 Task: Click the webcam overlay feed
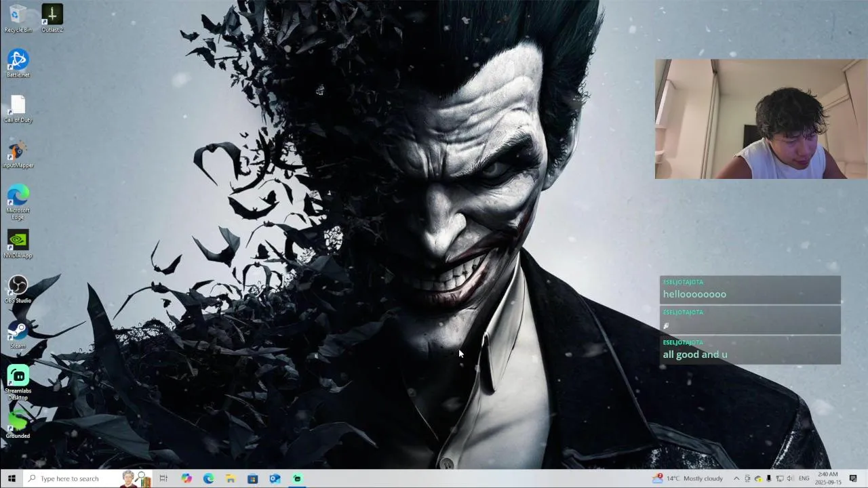tap(761, 119)
